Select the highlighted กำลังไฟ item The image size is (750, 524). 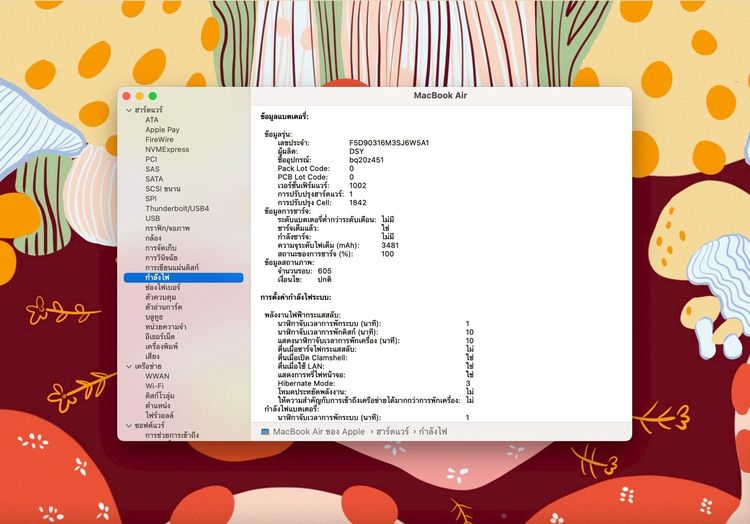[183, 277]
